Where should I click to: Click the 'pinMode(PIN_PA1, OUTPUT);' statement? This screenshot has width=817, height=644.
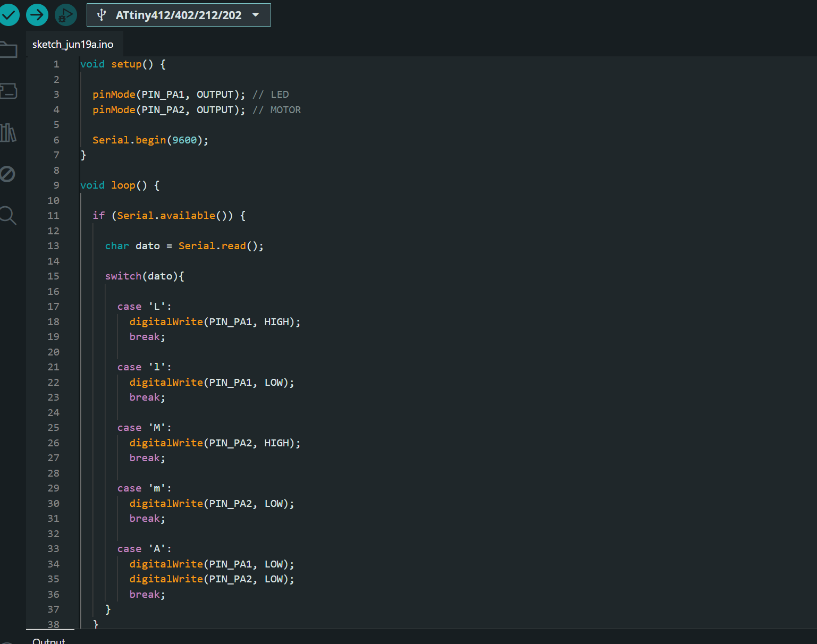[x=169, y=95]
